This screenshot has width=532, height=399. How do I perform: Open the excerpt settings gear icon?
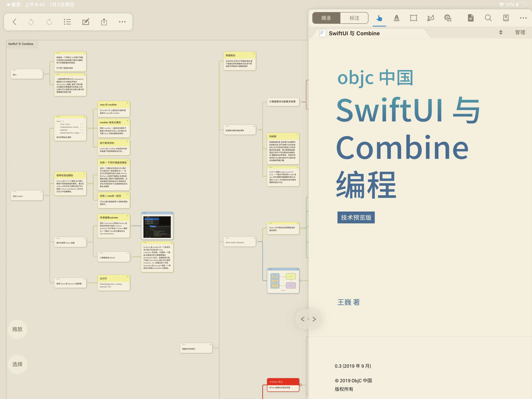(447, 18)
